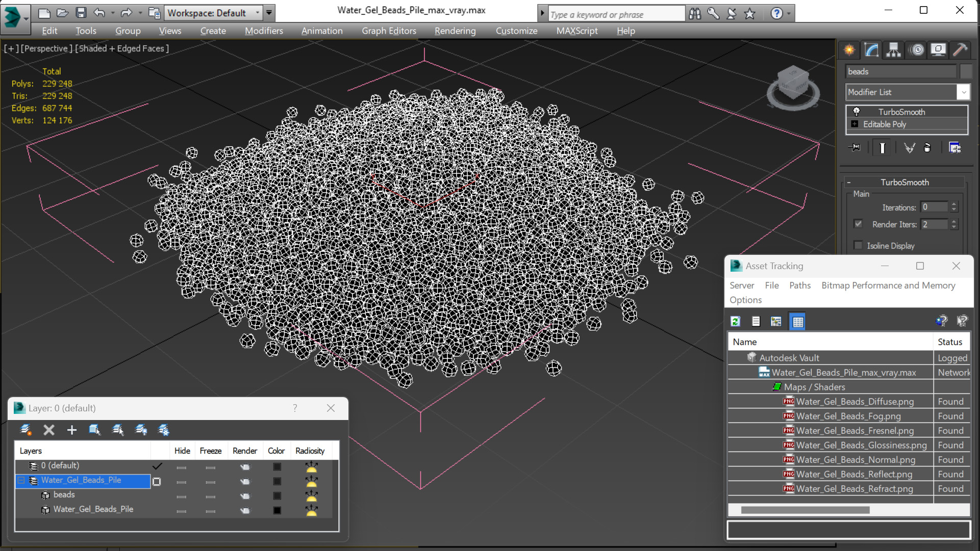The width and height of the screenshot is (980, 551).
Task: Toggle Freeze for Water_Gel_Beads_Pile layer
Action: (x=210, y=481)
